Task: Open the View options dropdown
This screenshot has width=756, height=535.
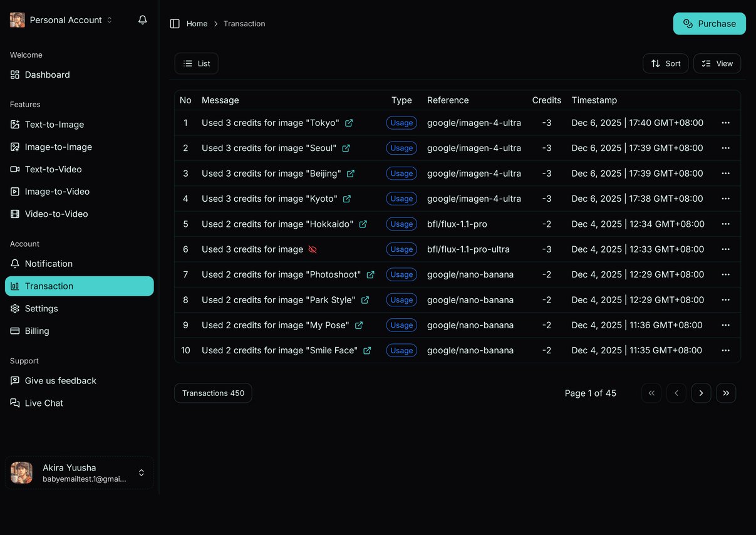Action: coord(717,63)
